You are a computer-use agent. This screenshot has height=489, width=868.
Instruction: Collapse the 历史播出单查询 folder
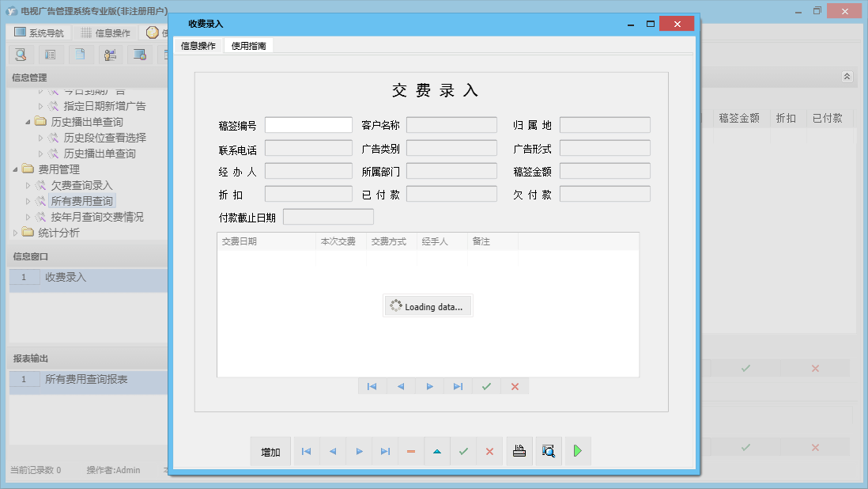click(x=26, y=121)
